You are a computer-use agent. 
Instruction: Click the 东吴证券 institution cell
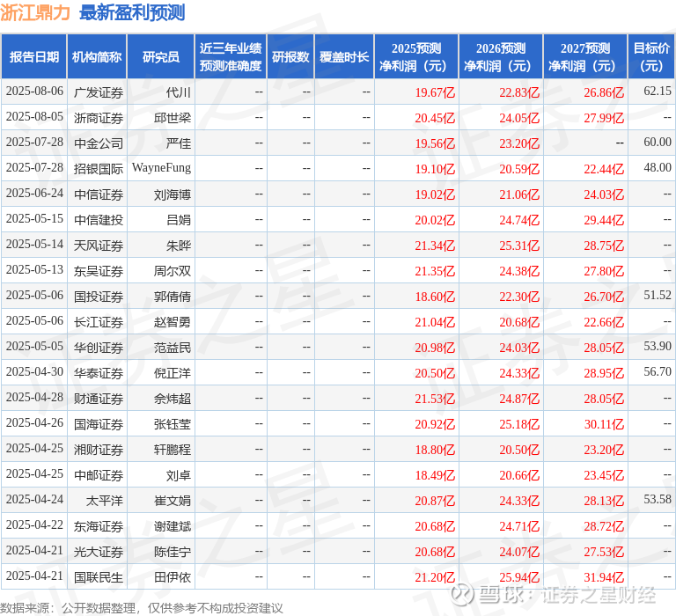click(99, 271)
